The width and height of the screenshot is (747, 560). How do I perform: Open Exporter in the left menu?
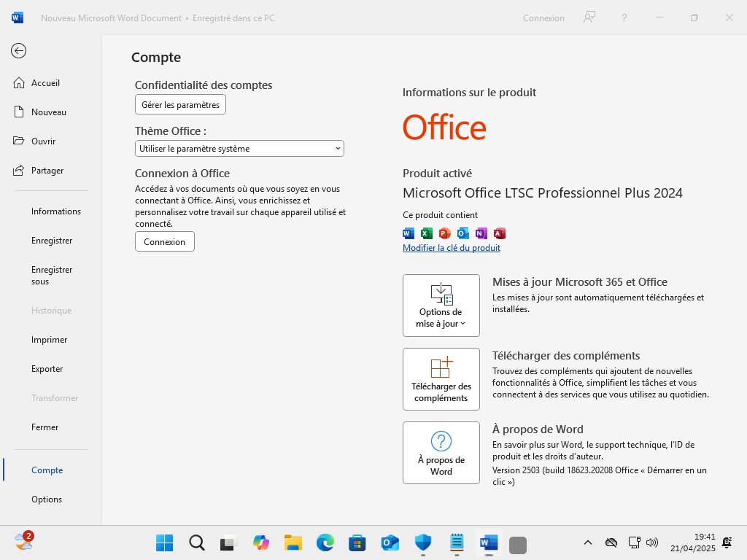47,369
